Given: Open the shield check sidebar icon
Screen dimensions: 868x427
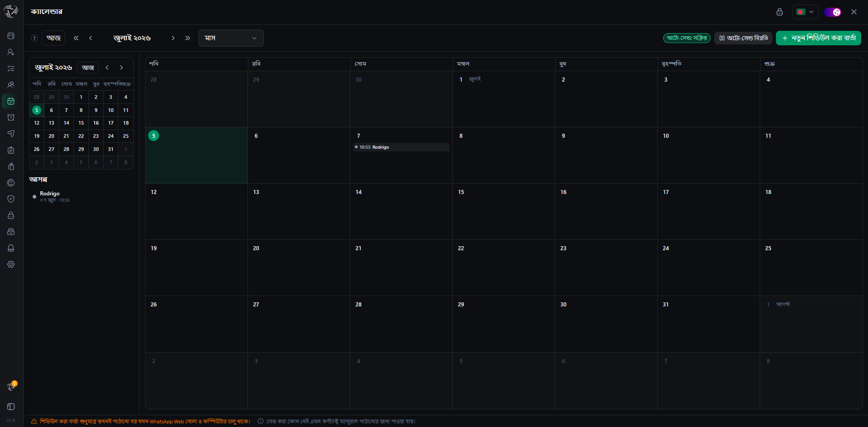Looking at the screenshot, I should 11,199.
